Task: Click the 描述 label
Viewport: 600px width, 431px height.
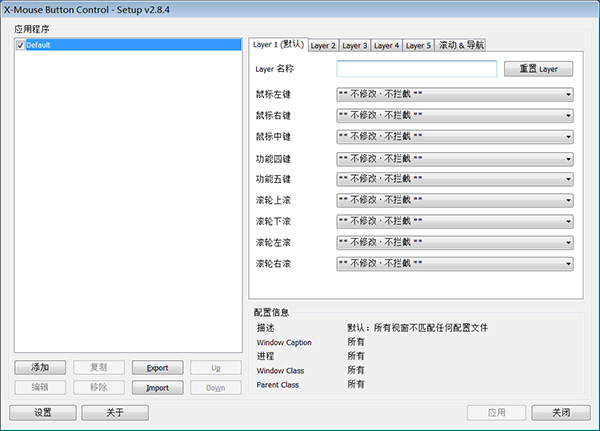Action: (265, 328)
